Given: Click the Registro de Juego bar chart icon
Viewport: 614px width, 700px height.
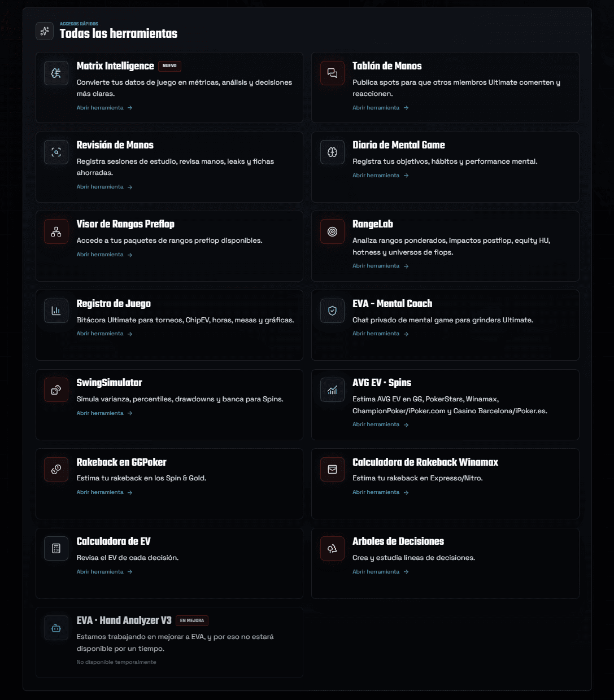Looking at the screenshot, I should tap(56, 311).
